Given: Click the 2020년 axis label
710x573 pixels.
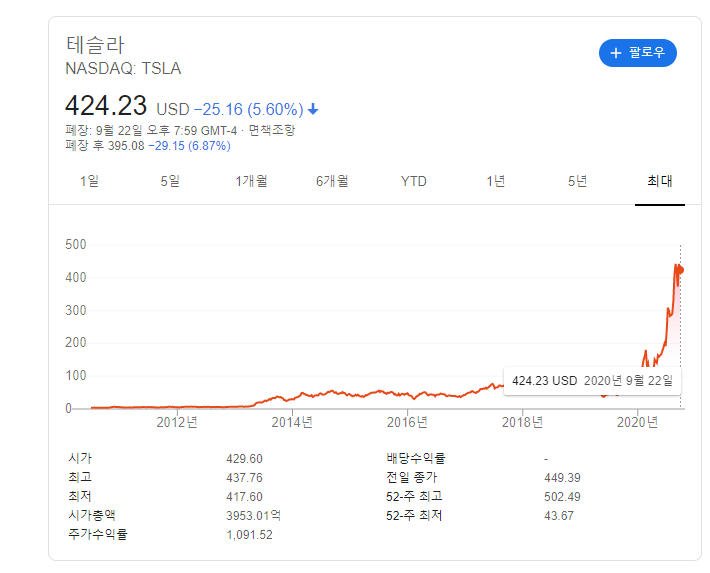Looking at the screenshot, I should [637, 422].
